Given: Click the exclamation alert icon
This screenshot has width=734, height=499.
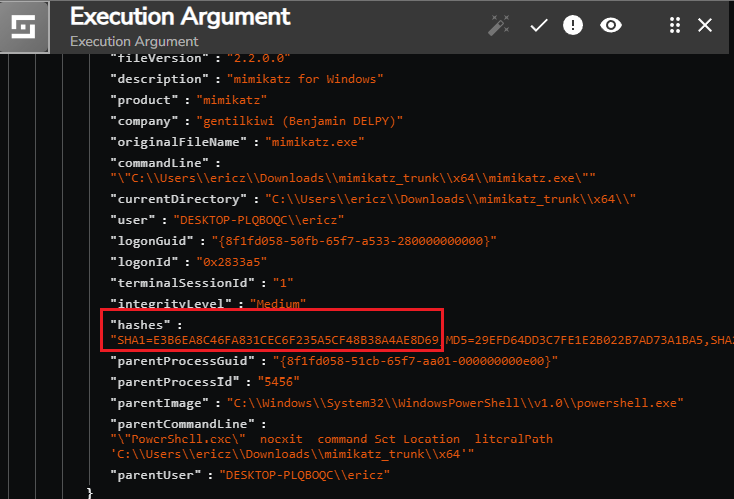Looking at the screenshot, I should click(x=573, y=25).
